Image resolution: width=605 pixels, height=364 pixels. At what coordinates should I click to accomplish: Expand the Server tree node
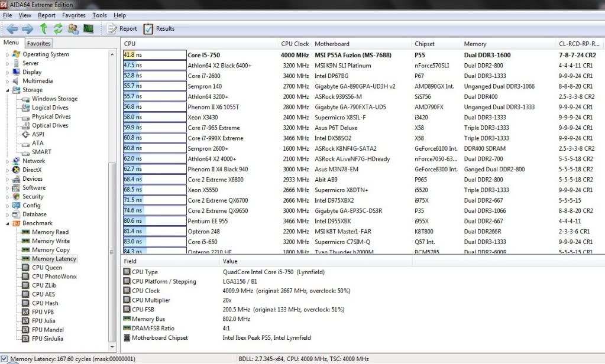coord(7,64)
